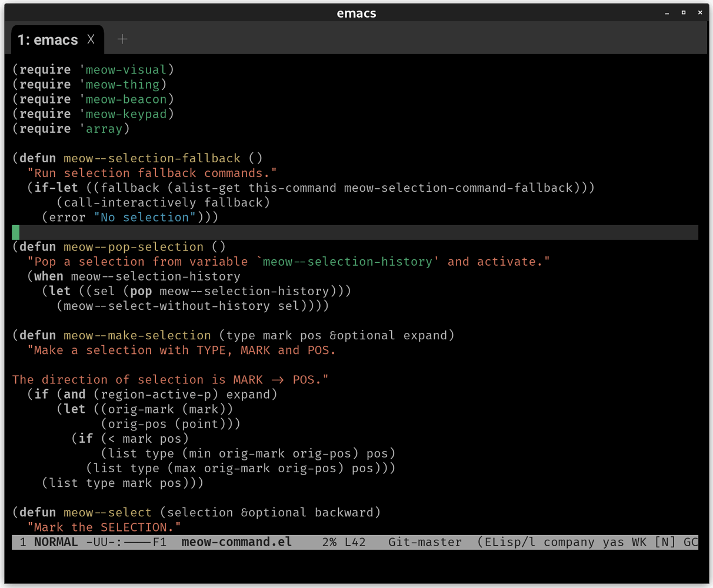
Task: Toggle the company lighter in the mode line
Action: (569, 542)
